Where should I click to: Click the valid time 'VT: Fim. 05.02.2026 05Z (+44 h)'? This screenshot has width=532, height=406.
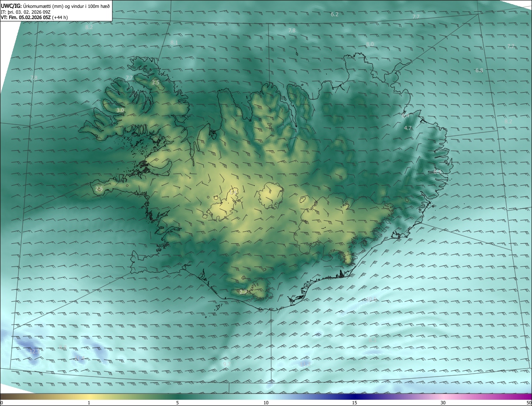pyautogui.click(x=34, y=17)
